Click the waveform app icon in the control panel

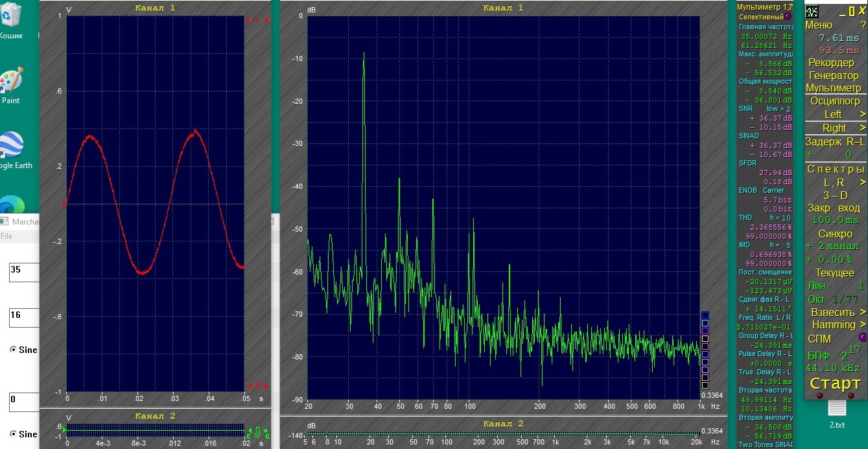[x=812, y=11]
